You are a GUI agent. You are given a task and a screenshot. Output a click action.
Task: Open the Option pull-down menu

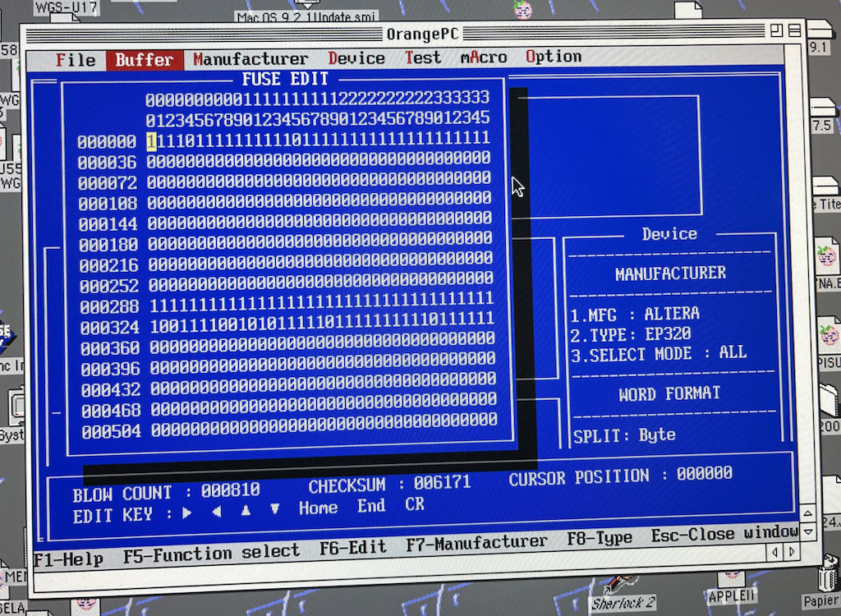click(x=554, y=57)
